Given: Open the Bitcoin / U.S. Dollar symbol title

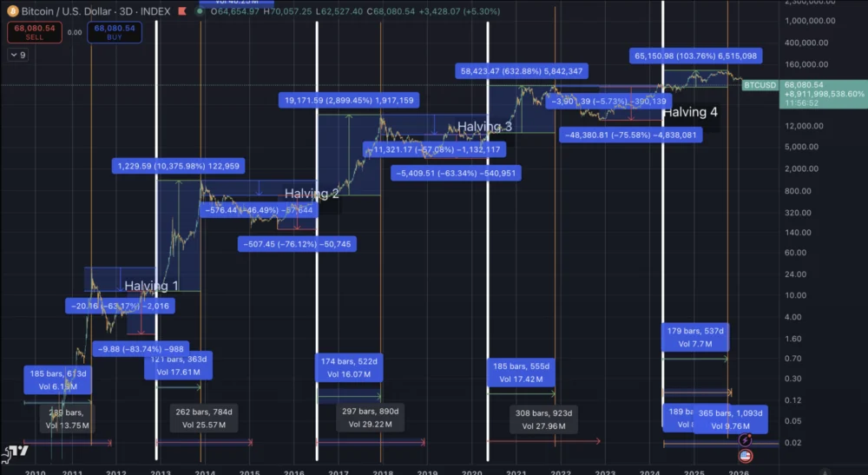Looking at the screenshot, I should point(95,11).
